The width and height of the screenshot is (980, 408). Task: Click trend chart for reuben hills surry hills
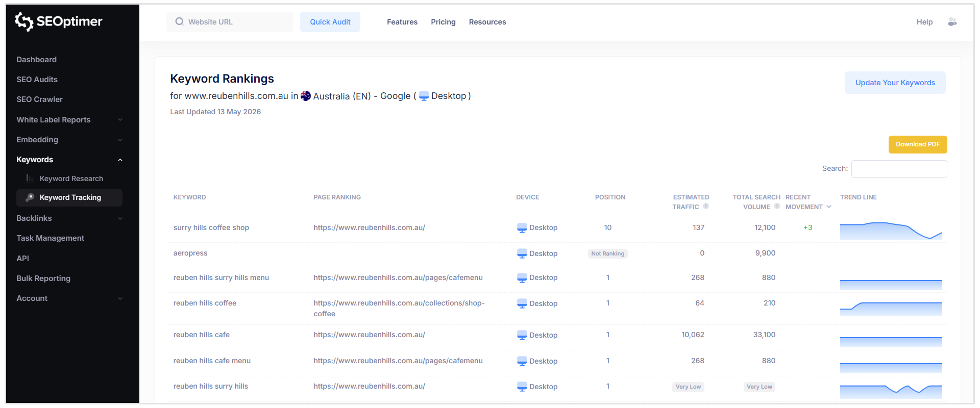[x=891, y=392]
